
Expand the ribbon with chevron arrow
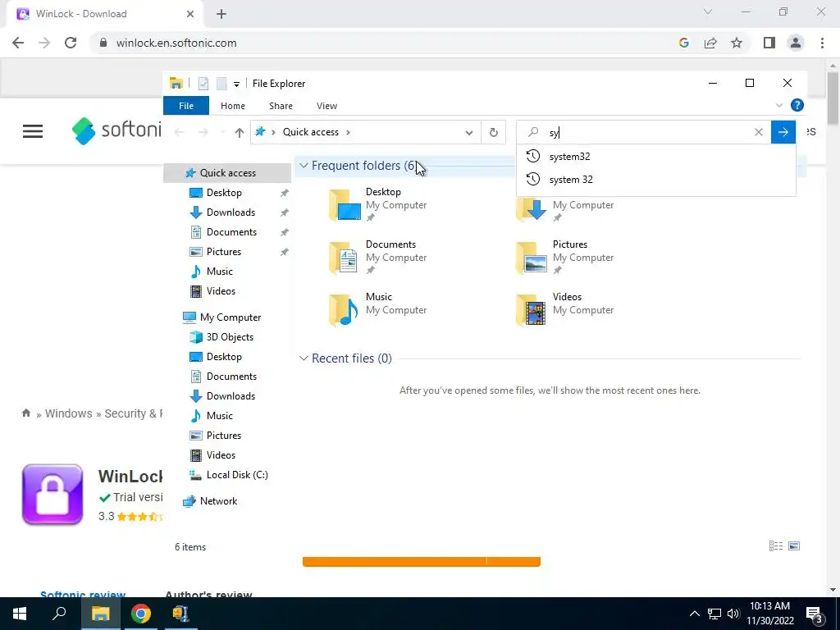pos(779,105)
